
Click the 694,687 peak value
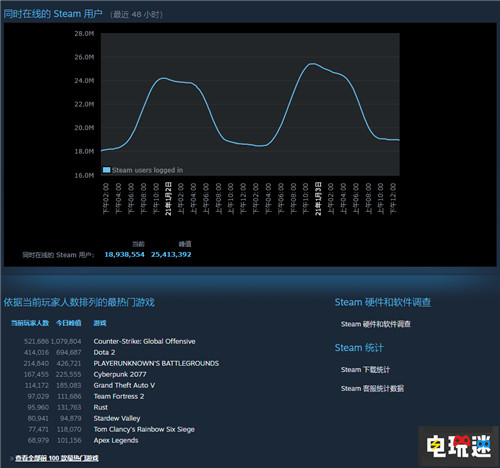pyautogui.click(x=69, y=352)
